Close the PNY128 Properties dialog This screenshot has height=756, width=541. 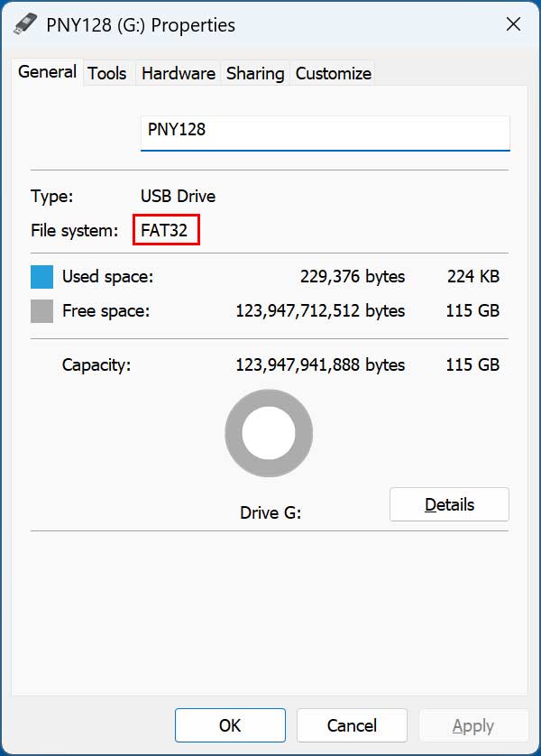[x=513, y=24]
